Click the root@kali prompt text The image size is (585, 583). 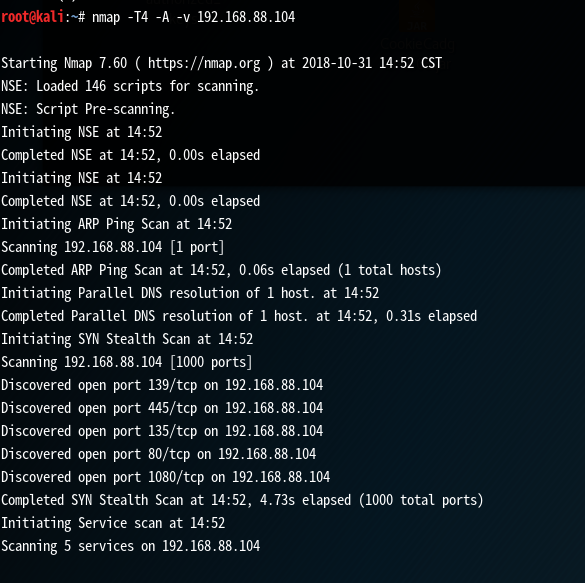click(32, 18)
